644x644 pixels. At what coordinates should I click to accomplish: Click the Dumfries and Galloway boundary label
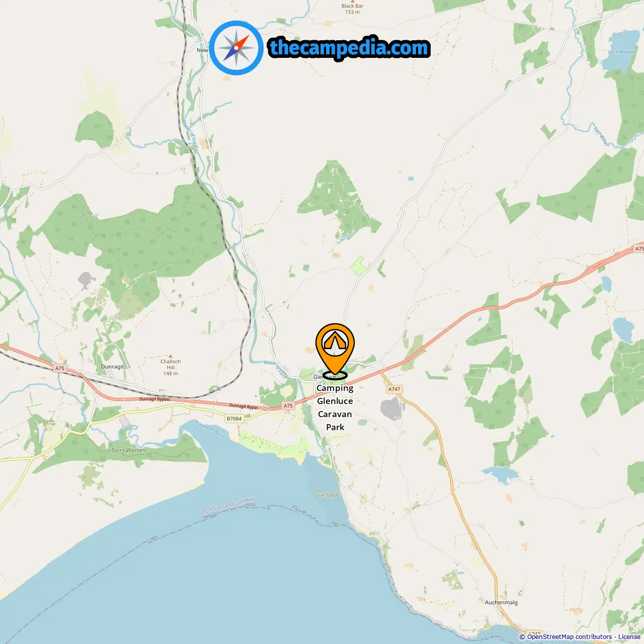pyautogui.click(x=228, y=506)
